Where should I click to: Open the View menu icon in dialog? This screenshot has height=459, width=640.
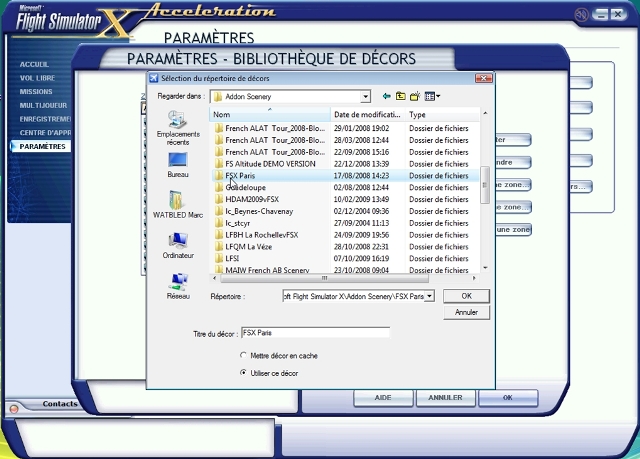coord(432,96)
